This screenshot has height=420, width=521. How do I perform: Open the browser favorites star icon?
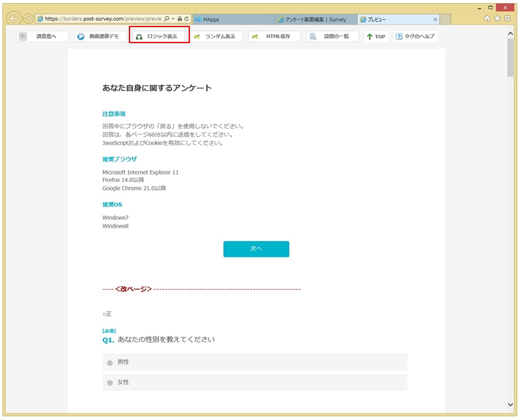pos(497,19)
